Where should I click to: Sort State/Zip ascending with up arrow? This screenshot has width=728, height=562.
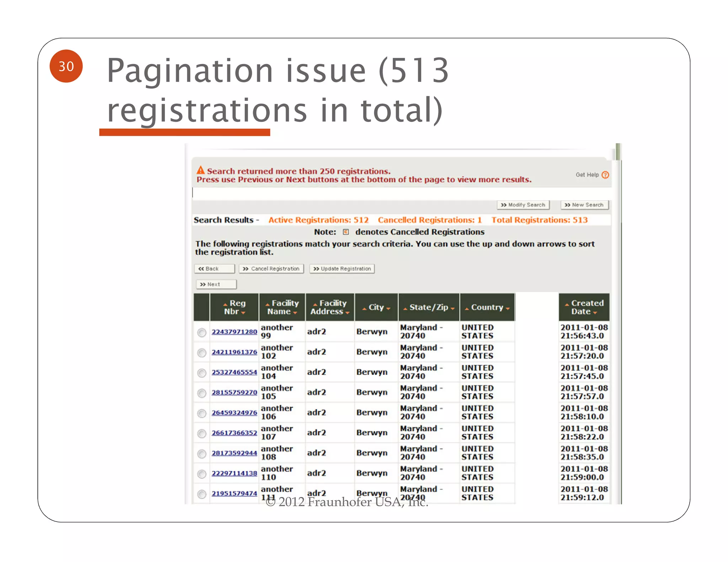405,309
